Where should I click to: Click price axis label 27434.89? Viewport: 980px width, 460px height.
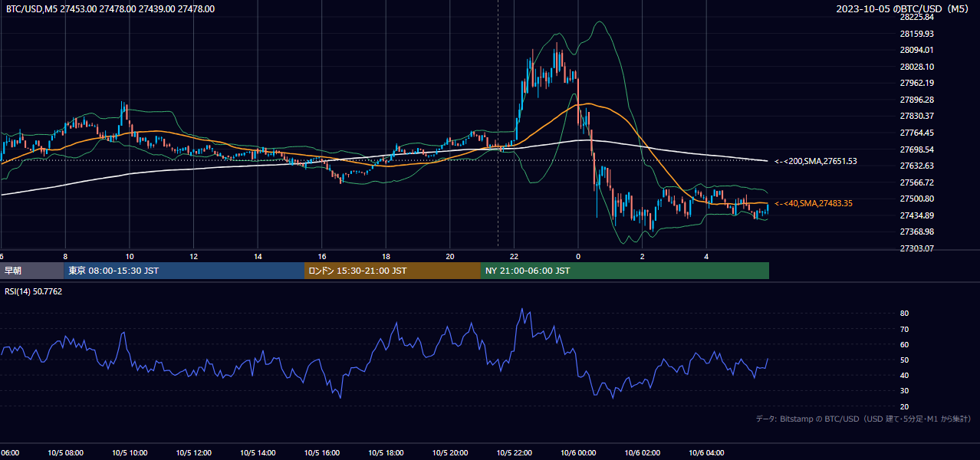[916, 215]
